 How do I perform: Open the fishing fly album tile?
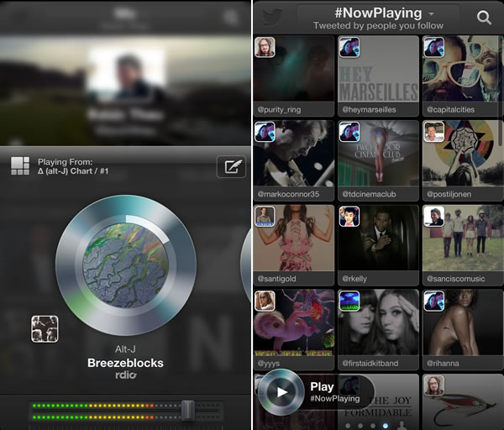pyautogui.click(x=463, y=401)
